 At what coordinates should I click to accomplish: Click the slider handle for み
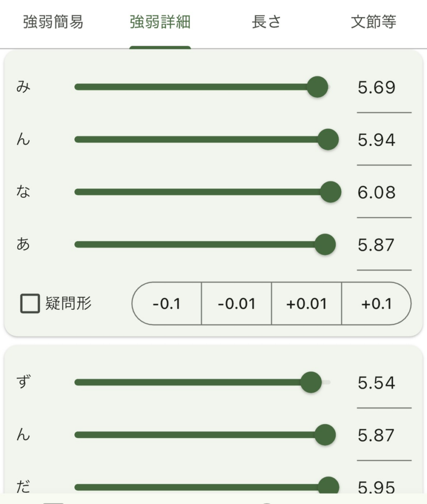pos(318,87)
